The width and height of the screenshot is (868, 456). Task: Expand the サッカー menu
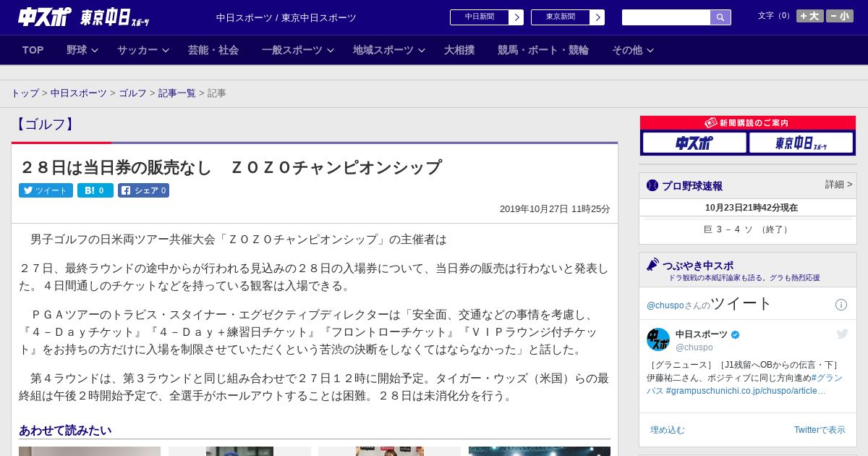pyautogui.click(x=143, y=50)
